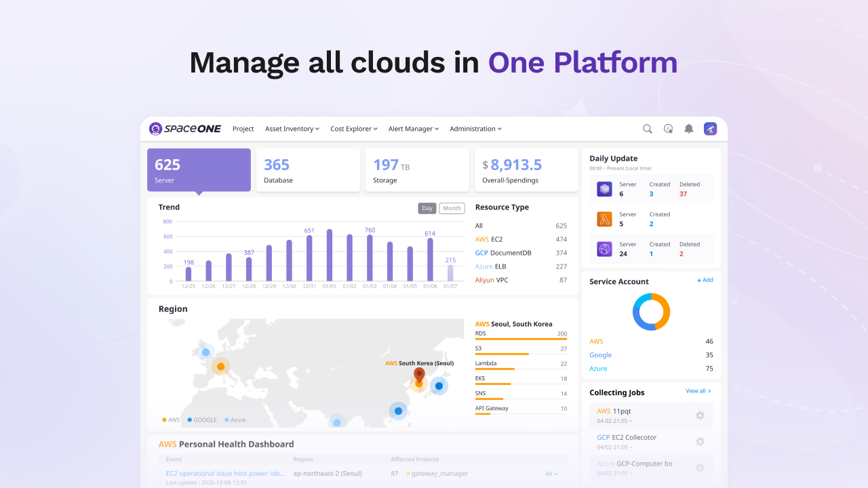868x488 pixels.
Task: Open the notifications bell
Action: (x=689, y=129)
